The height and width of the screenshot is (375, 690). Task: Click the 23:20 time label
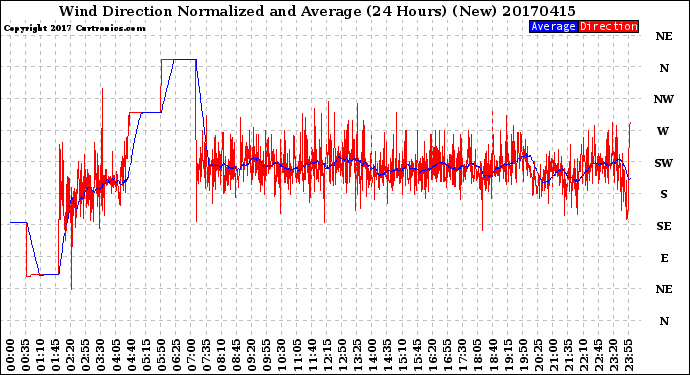coord(613,355)
